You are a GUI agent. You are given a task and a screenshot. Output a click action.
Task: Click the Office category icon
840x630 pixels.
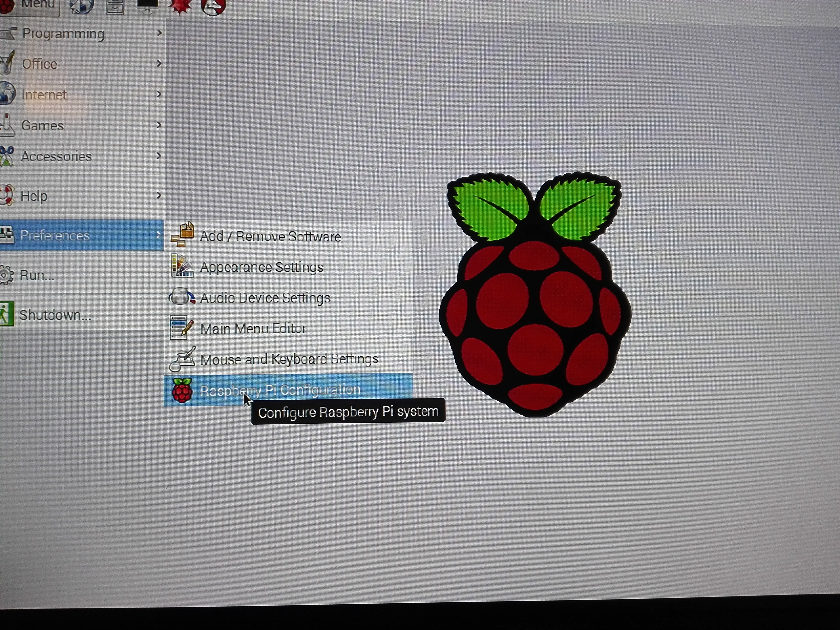pyautogui.click(x=7, y=62)
